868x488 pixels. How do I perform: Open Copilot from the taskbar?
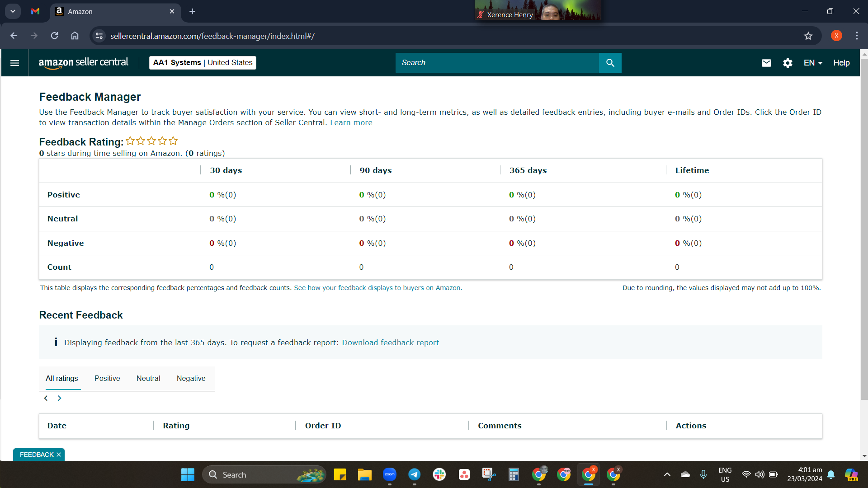tap(851, 474)
